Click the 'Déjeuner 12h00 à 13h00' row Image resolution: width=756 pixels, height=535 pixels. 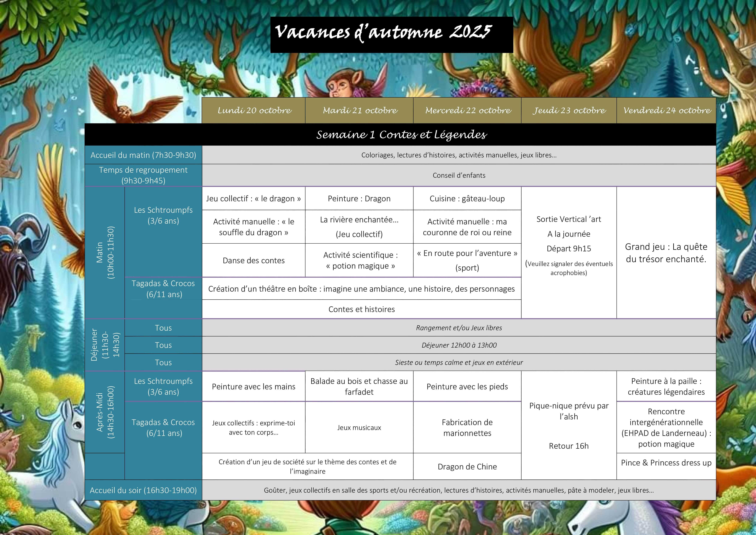click(459, 345)
